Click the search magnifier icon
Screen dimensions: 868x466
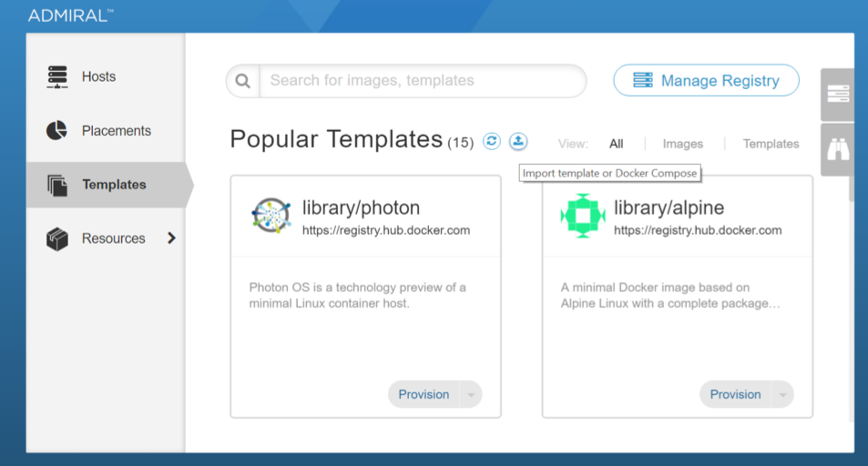point(242,81)
